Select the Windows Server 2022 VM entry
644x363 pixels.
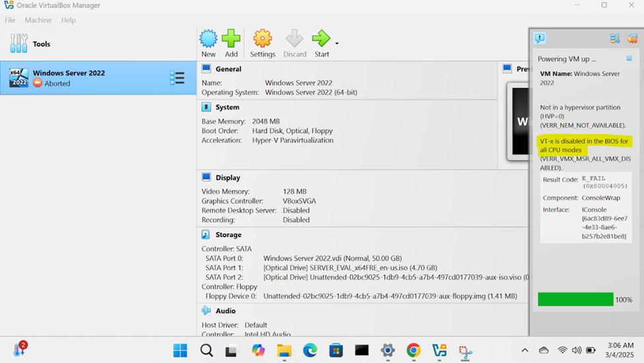click(98, 78)
